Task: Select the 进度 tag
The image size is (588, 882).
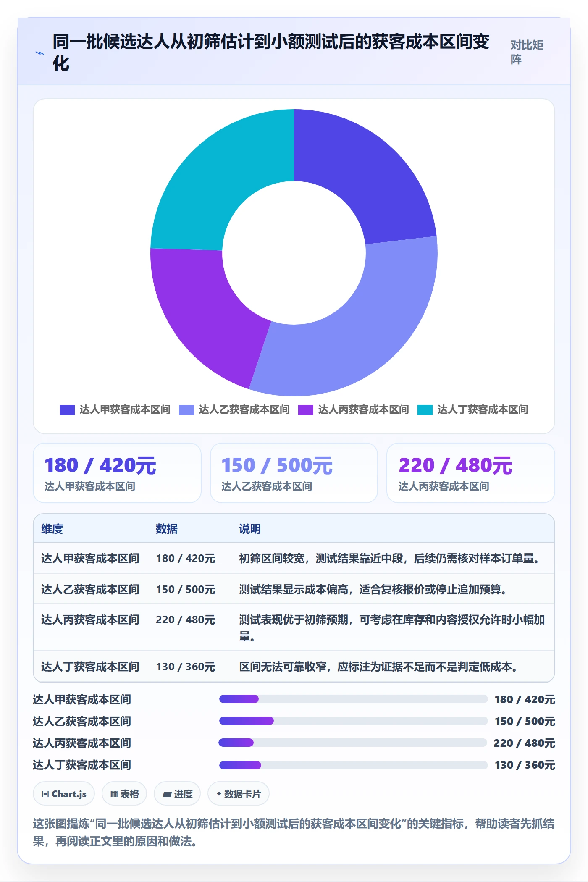Action: tap(177, 794)
